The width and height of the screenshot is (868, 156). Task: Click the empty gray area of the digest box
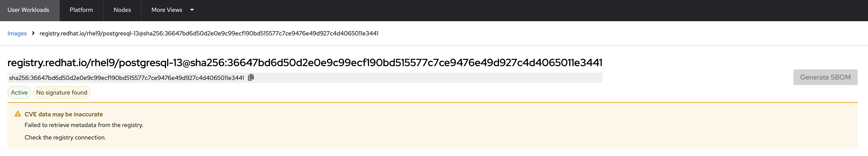pos(438,78)
